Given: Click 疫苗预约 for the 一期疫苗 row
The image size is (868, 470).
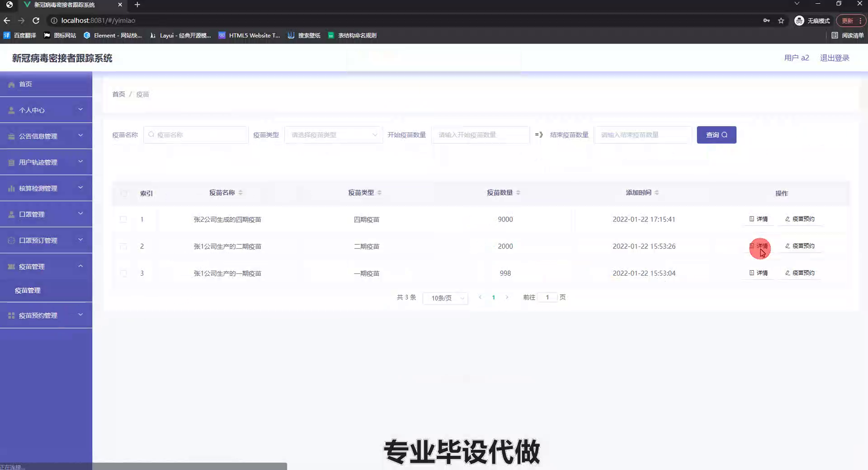Looking at the screenshot, I should point(800,273).
